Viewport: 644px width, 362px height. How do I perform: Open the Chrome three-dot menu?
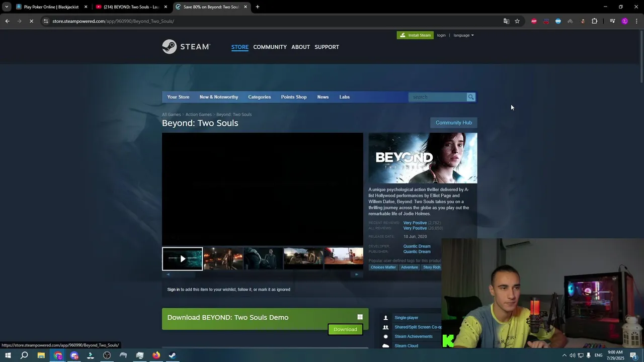coord(636,21)
